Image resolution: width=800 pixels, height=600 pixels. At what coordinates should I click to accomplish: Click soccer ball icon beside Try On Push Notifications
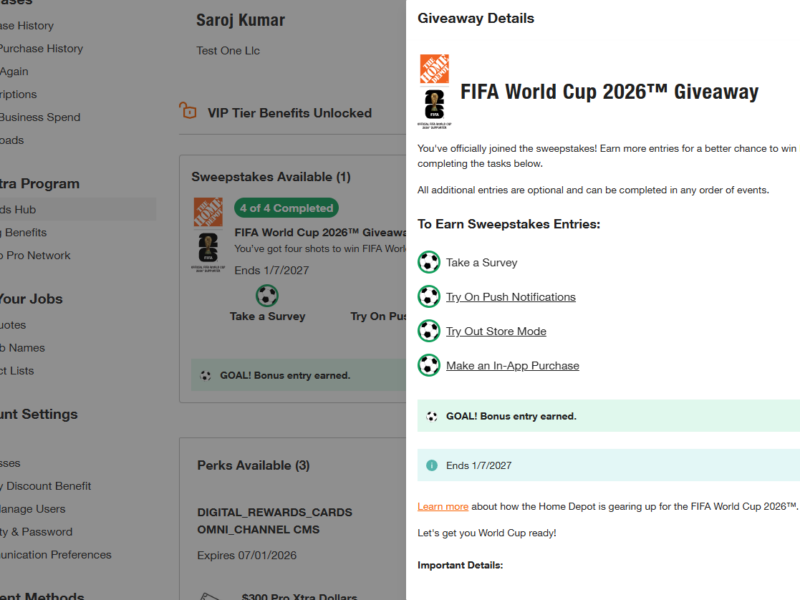click(429, 297)
